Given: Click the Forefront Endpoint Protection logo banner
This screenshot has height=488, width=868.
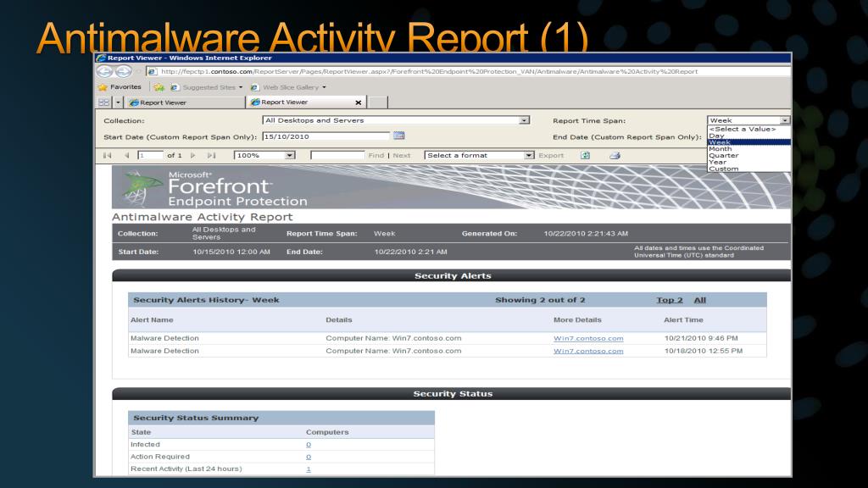Looking at the screenshot, I should click(x=451, y=187).
